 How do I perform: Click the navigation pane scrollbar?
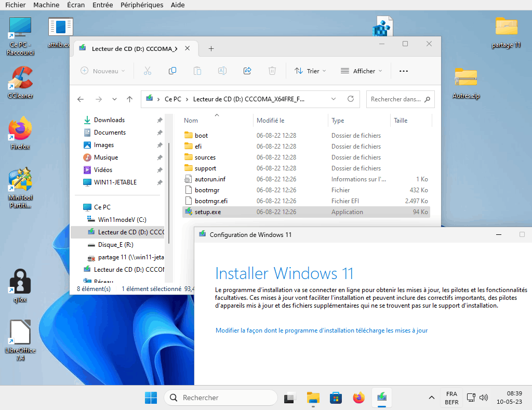click(169, 193)
